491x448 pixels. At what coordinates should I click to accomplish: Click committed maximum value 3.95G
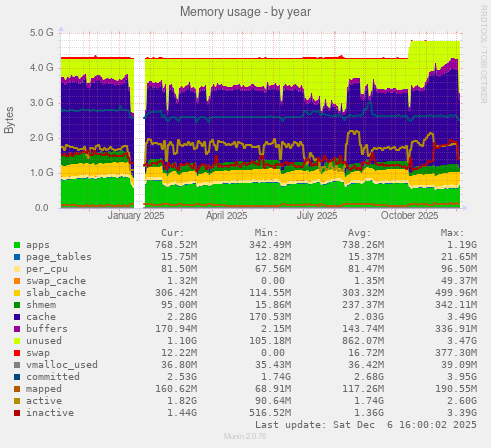(x=462, y=377)
